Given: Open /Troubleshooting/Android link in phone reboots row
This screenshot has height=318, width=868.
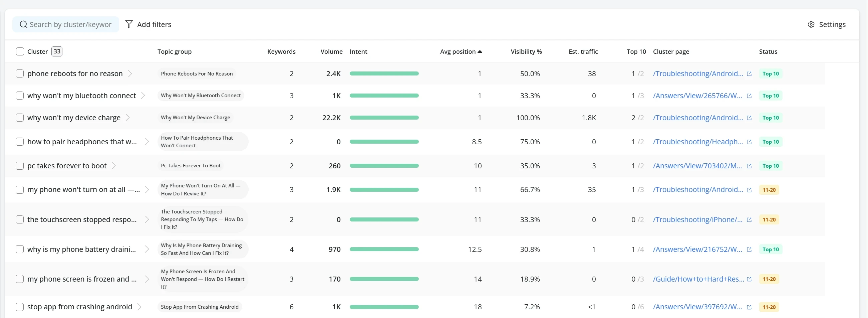Looking at the screenshot, I should tap(698, 73).
